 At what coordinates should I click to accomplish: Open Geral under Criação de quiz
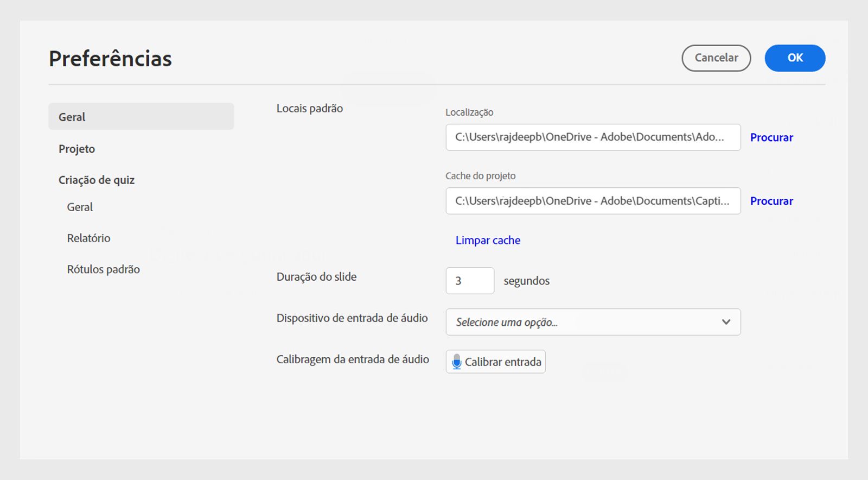click(80, 207)
